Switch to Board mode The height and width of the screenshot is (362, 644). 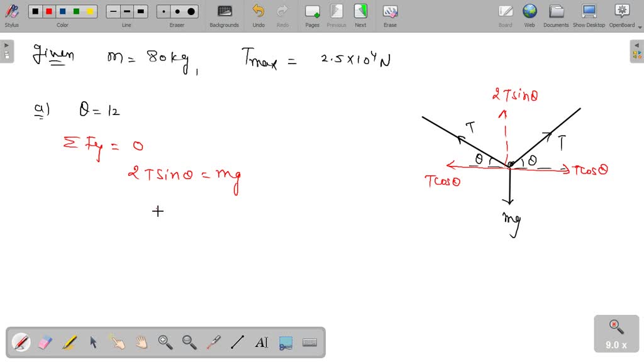coord(505,16)
